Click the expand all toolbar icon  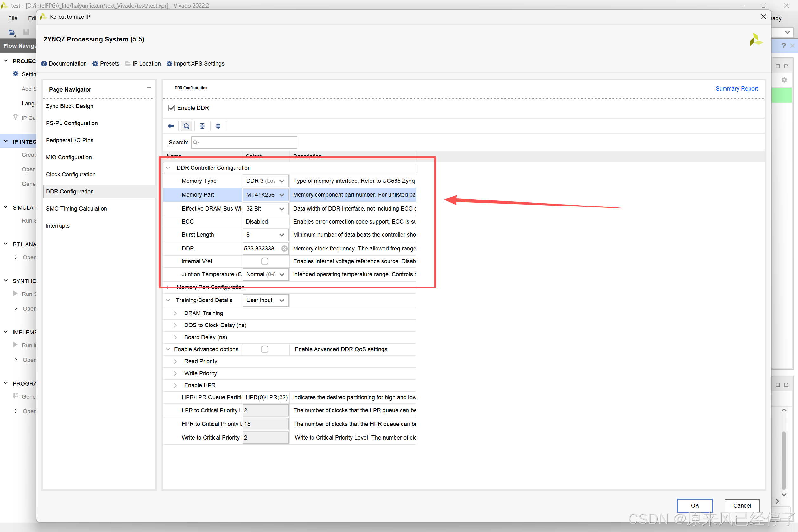coord(218,126)
